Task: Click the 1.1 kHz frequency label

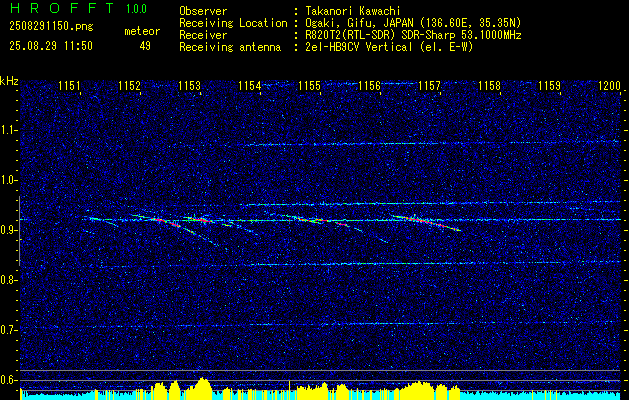Action: 8,130
